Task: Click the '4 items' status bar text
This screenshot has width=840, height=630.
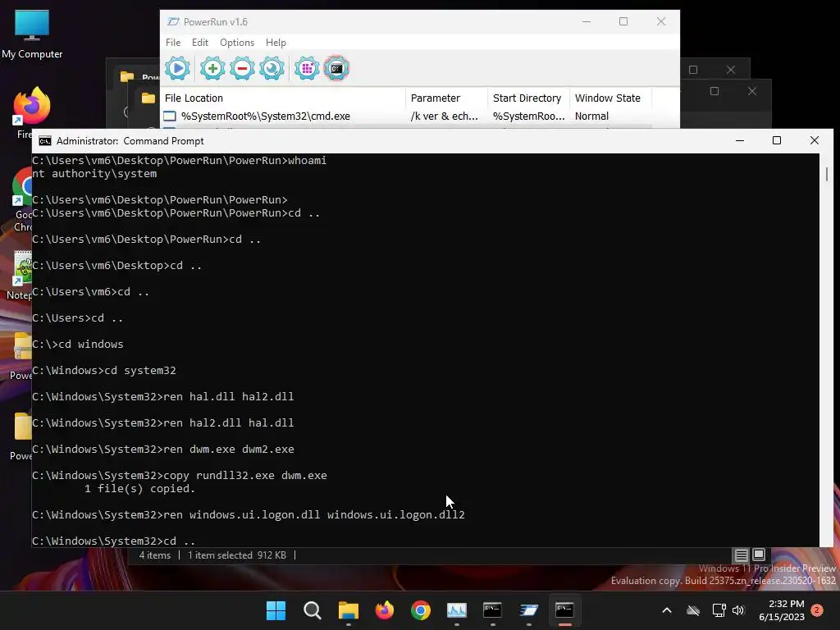Action: point(155,555)
